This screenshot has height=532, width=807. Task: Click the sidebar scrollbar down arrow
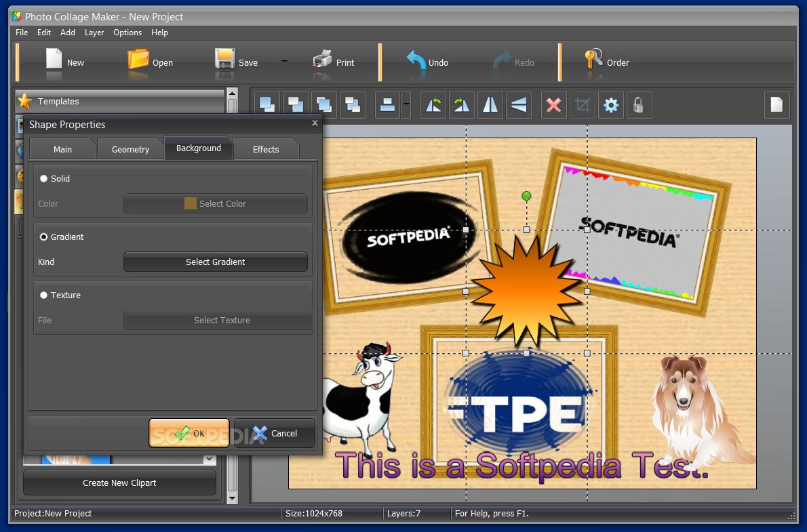tap(232, 497)
